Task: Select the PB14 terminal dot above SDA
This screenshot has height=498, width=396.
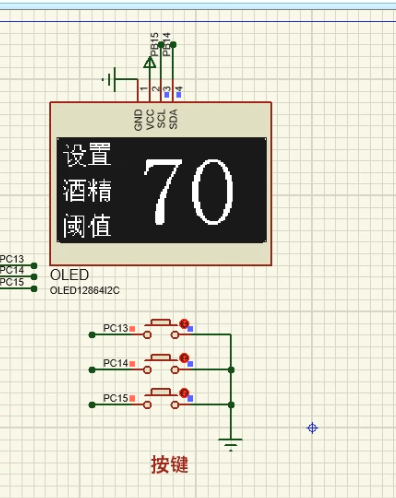Action: (x=173, y=45)
